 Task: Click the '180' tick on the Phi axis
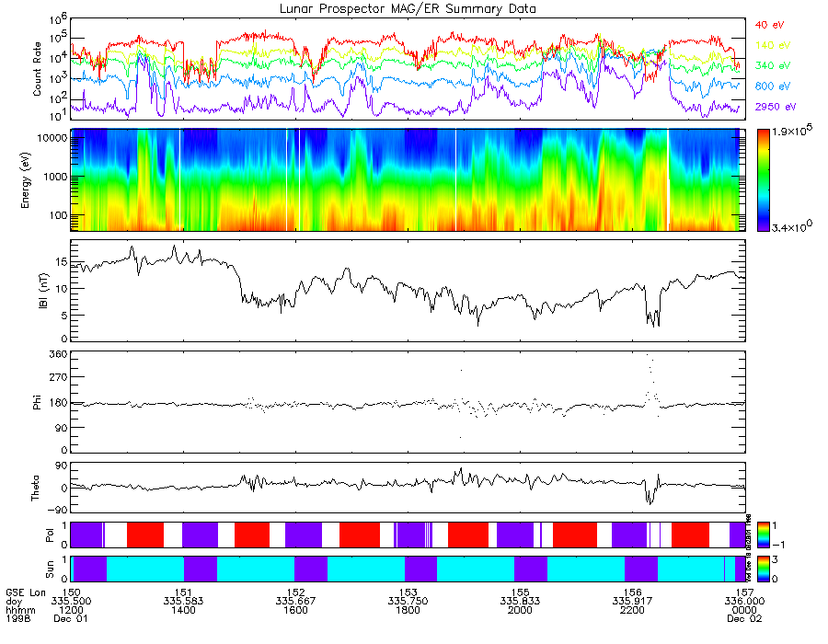[59, 402]
